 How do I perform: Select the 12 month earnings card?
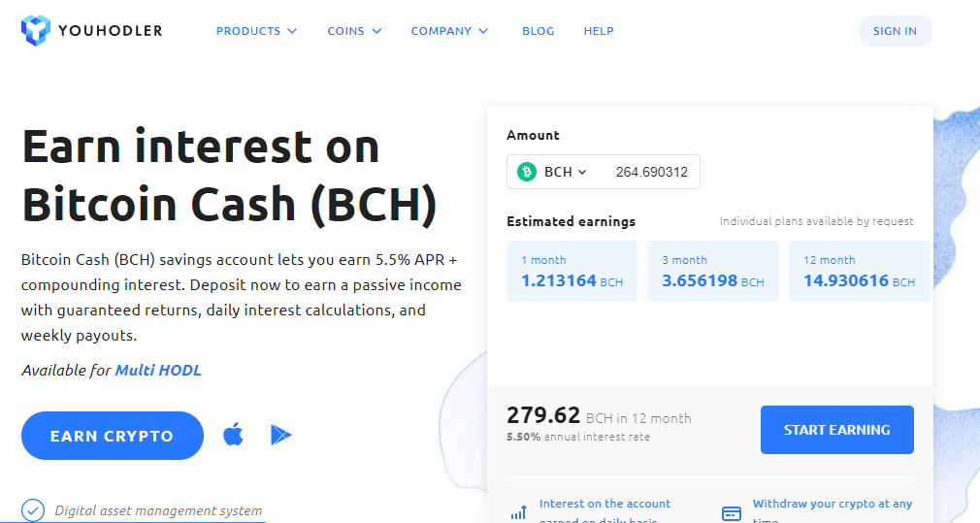[x=860, y=271]
